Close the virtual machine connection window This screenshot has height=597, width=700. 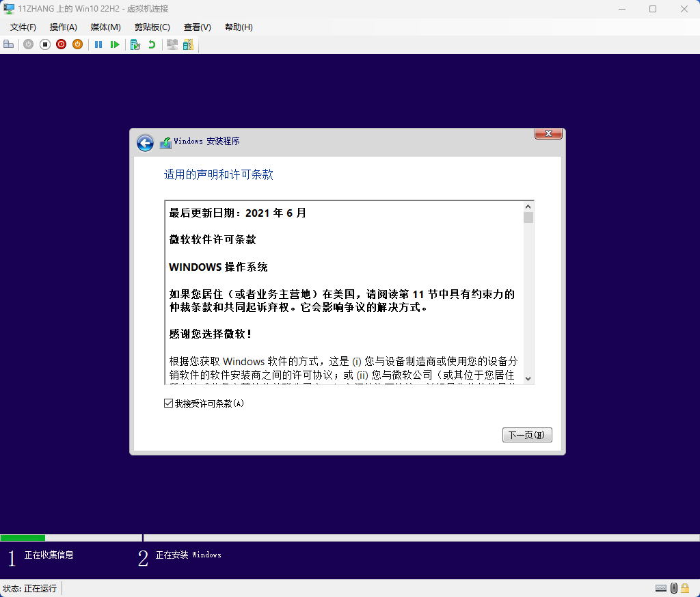(684, 9)
